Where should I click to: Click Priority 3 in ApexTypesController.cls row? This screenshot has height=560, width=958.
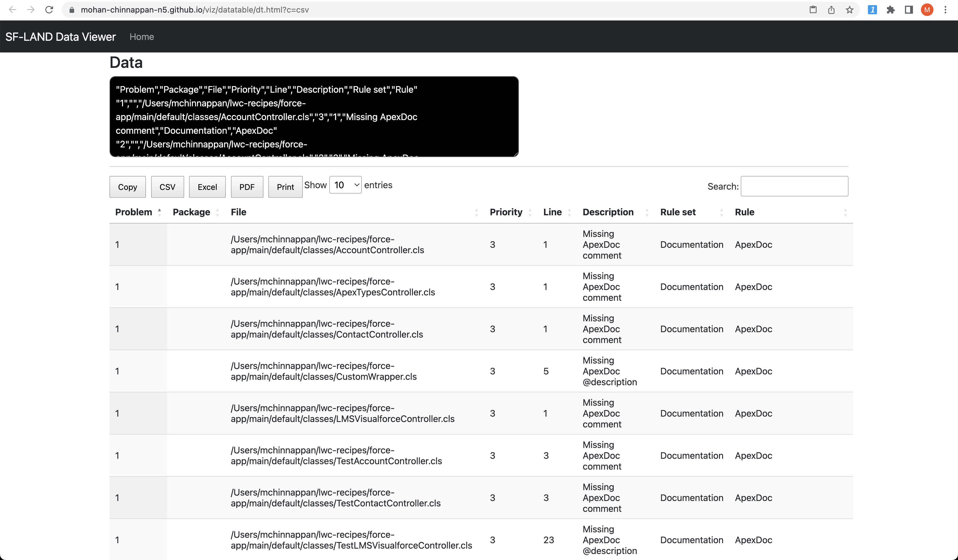492,287
